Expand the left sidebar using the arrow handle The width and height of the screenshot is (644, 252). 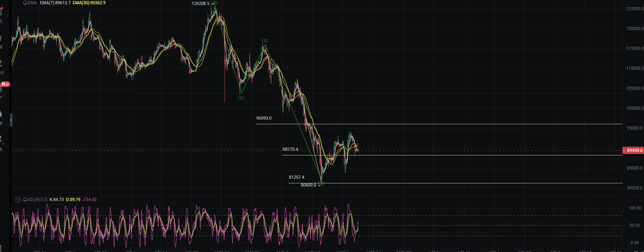click(11, 120)
